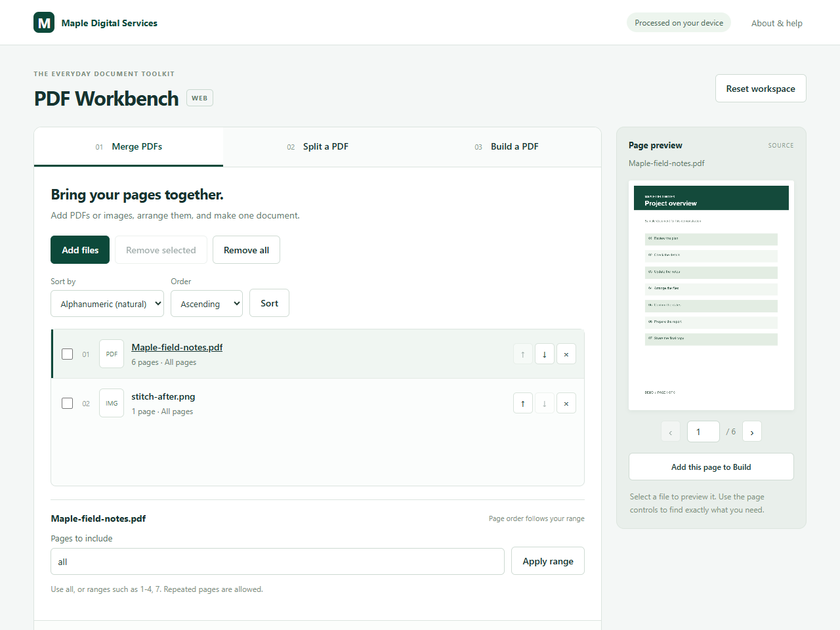Open the Maple-field-notes.pdf file link
Viewport: 840px width, 630px height.
pos(177,347)
